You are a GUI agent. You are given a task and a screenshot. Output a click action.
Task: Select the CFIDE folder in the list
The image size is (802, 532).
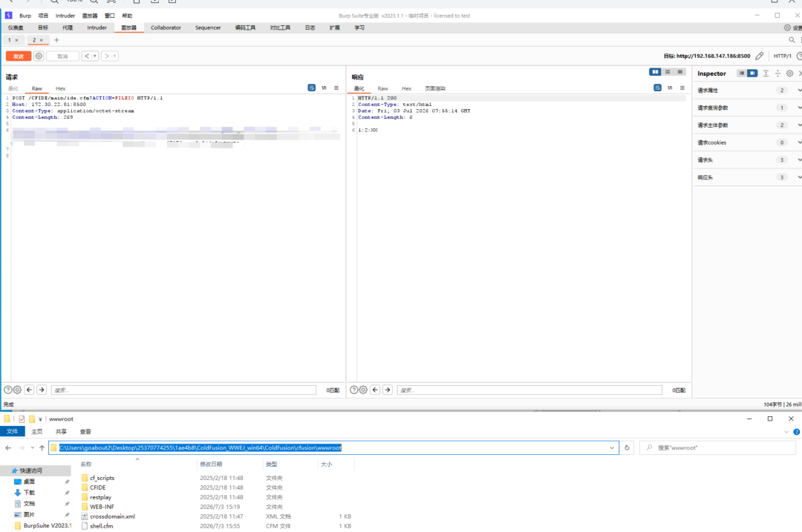98,487
